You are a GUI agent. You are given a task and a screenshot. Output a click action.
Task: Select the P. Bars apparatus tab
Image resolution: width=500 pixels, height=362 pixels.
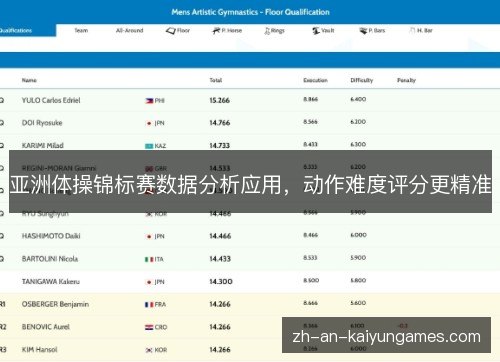(x=372, y=31)
